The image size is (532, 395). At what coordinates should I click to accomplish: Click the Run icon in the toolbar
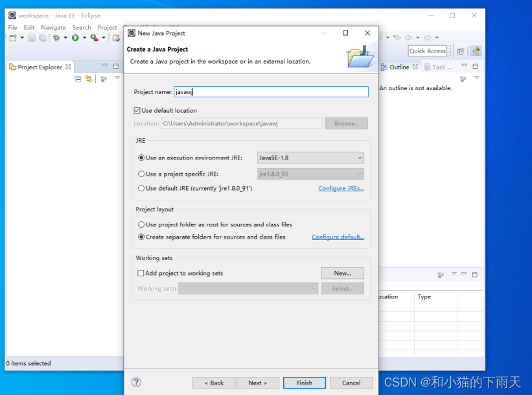point(75,38)
